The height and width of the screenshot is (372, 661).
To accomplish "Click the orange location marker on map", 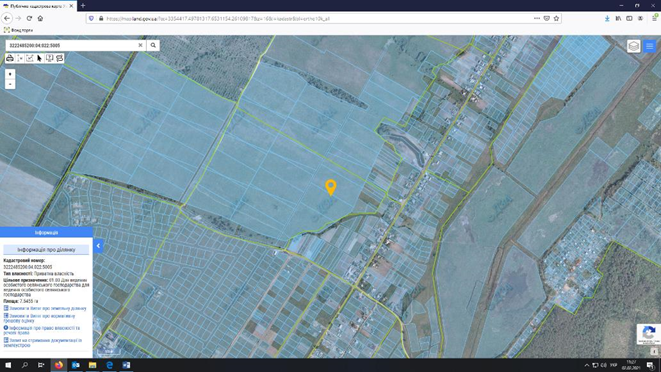I will tap(331, 187).
